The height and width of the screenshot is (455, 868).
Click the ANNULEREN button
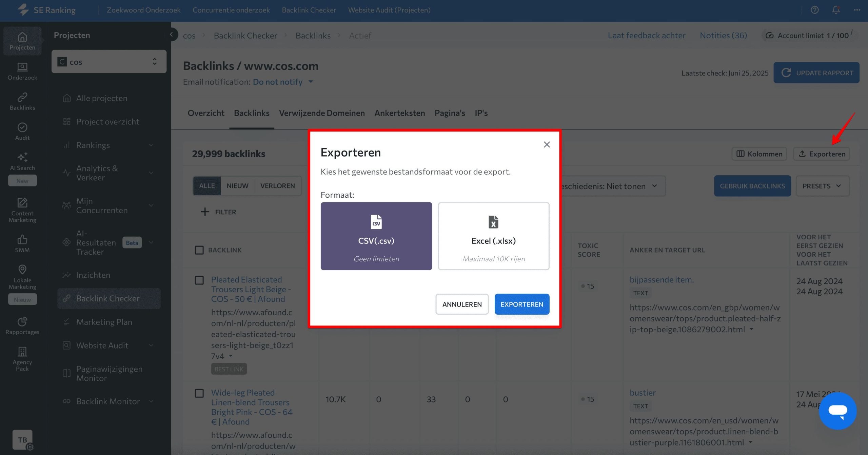coord(462,304)
